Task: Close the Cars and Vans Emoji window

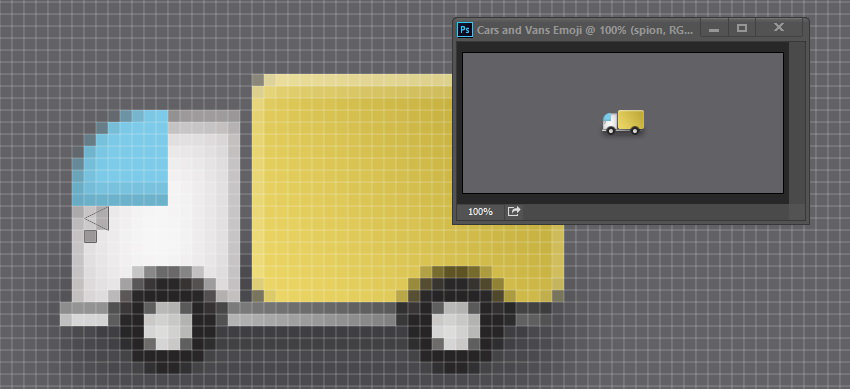Action: [779, 28]
